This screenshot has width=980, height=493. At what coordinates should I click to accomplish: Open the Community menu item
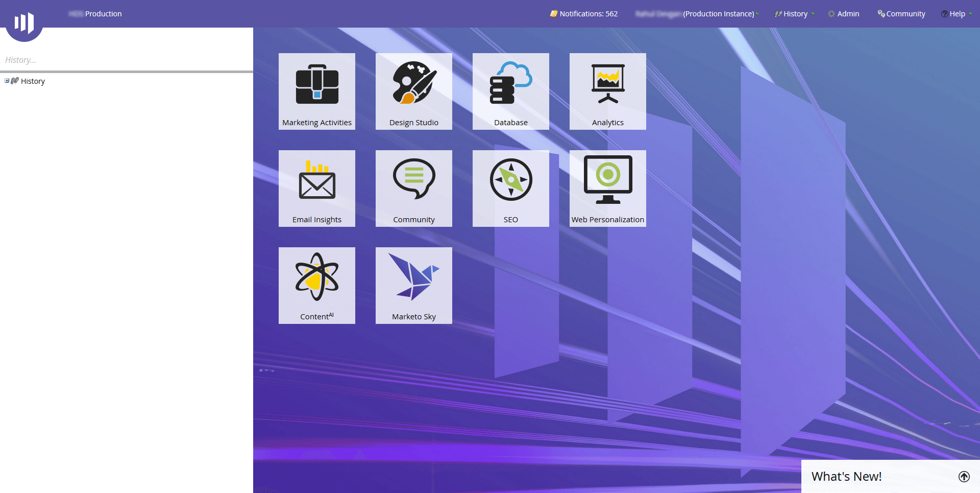click(901, 14)
